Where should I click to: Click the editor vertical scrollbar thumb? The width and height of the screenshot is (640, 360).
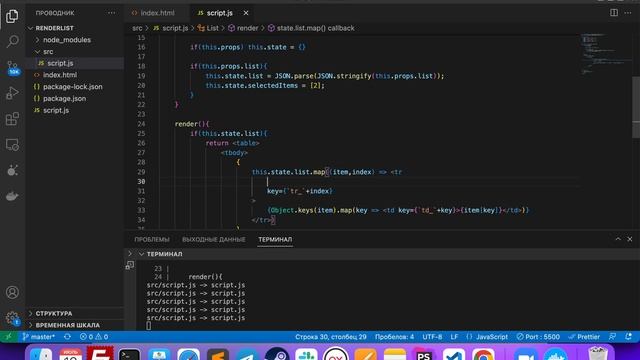(636, 107)
